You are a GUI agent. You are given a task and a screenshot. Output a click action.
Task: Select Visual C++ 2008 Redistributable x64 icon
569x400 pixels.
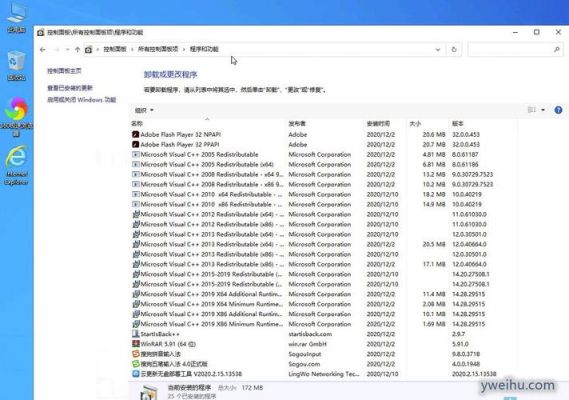pos(136,174)
